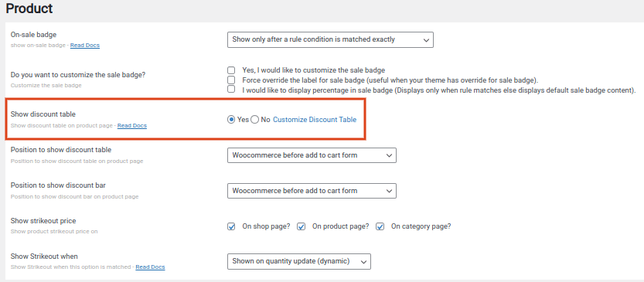Open the Customize Discount Table link

315,120
